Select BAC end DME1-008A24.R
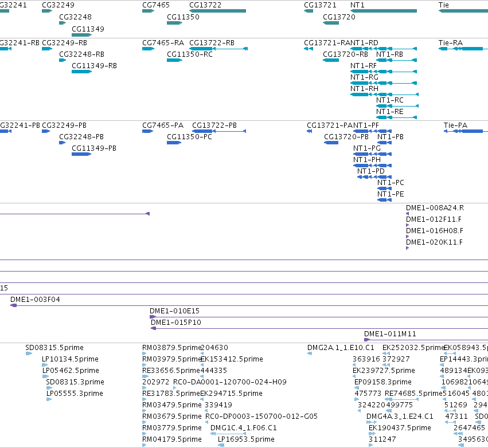 [x=435, y=208]
